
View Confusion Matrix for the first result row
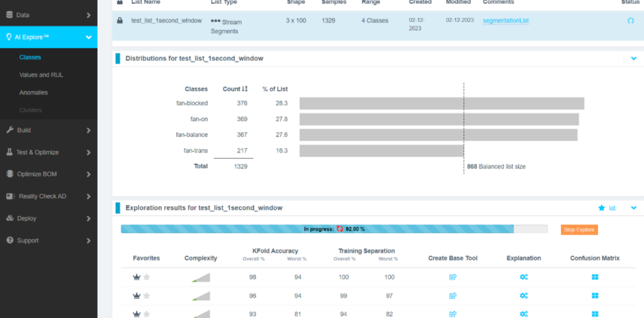[x=595, y=277]
